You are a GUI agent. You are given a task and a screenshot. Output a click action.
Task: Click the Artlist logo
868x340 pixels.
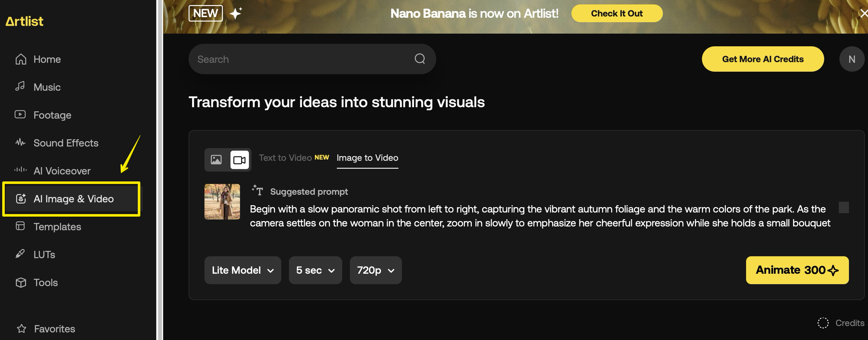24,21
